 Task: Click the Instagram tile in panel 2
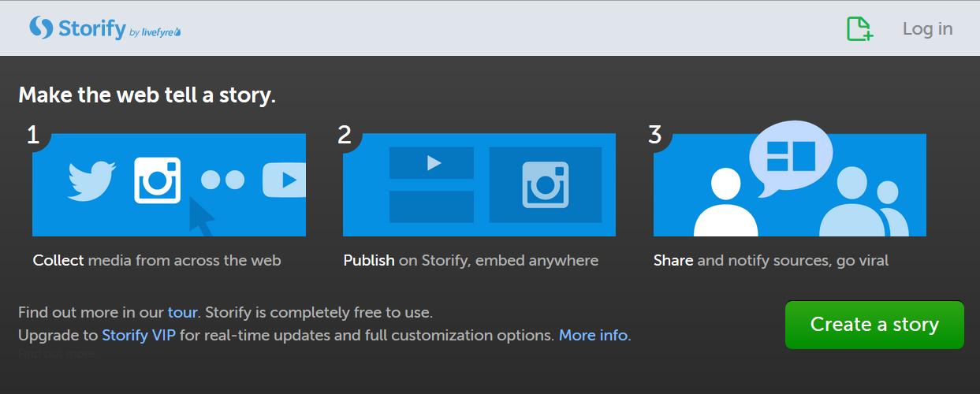pos(546,184)
